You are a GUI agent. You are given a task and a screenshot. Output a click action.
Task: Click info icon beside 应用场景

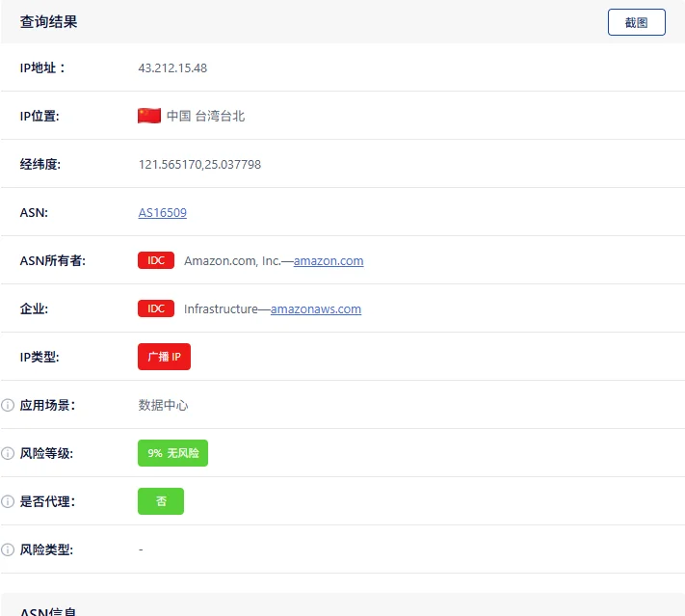pyautogui.click(x=8, y=405)
